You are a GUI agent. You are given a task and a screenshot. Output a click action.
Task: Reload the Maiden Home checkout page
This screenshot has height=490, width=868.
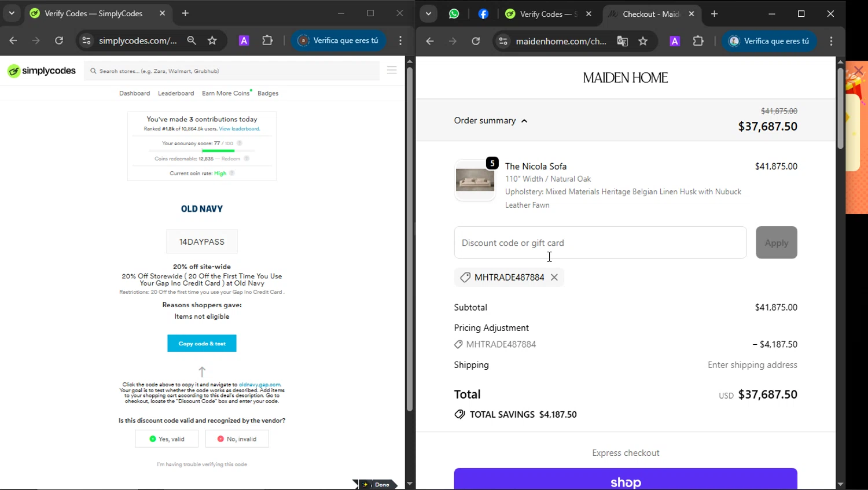tap(476, 41)
